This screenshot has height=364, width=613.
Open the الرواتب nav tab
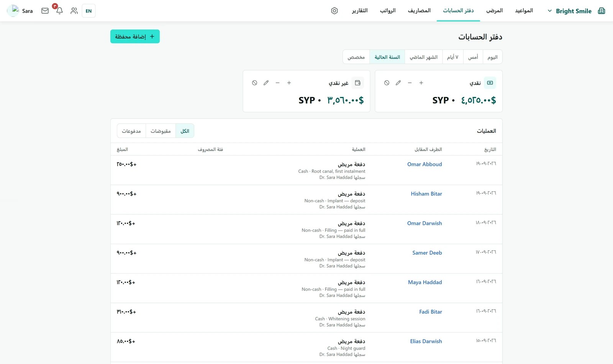tap(388, 10)
